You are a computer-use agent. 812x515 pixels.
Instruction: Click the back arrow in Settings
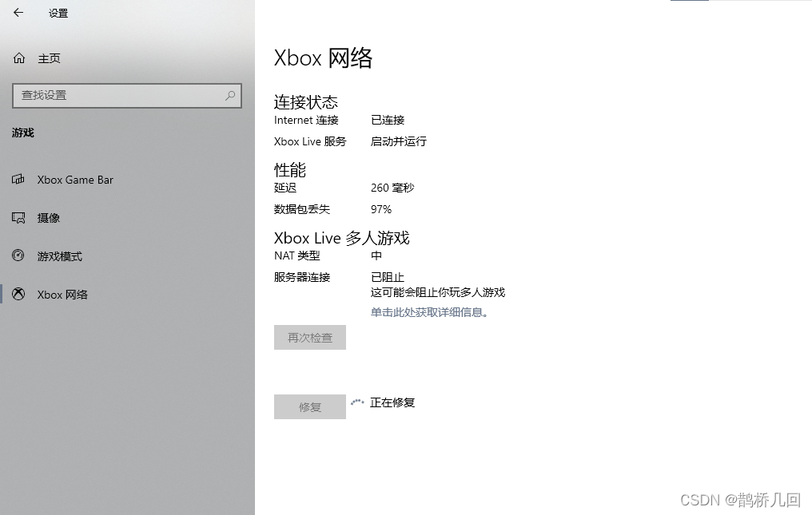click(18, 13)
